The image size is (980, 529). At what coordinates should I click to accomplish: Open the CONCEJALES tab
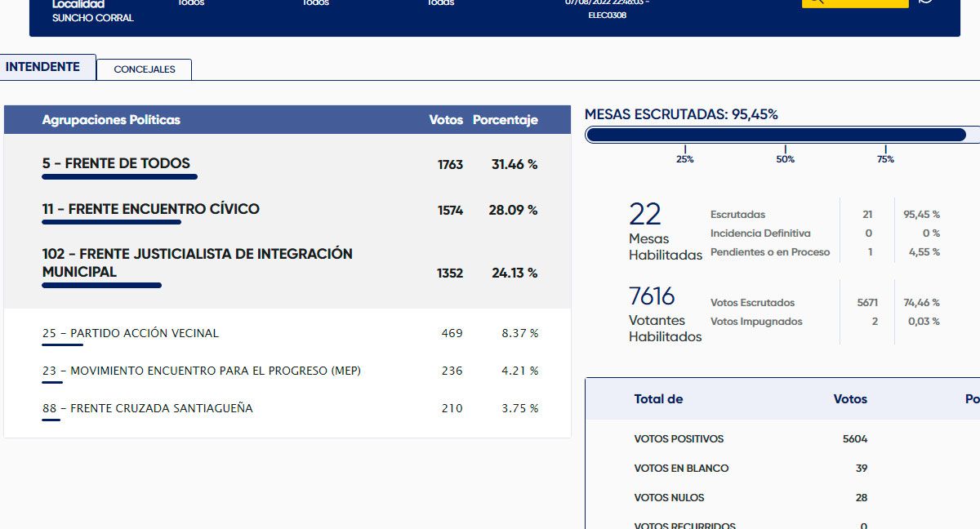click(144, 69)
